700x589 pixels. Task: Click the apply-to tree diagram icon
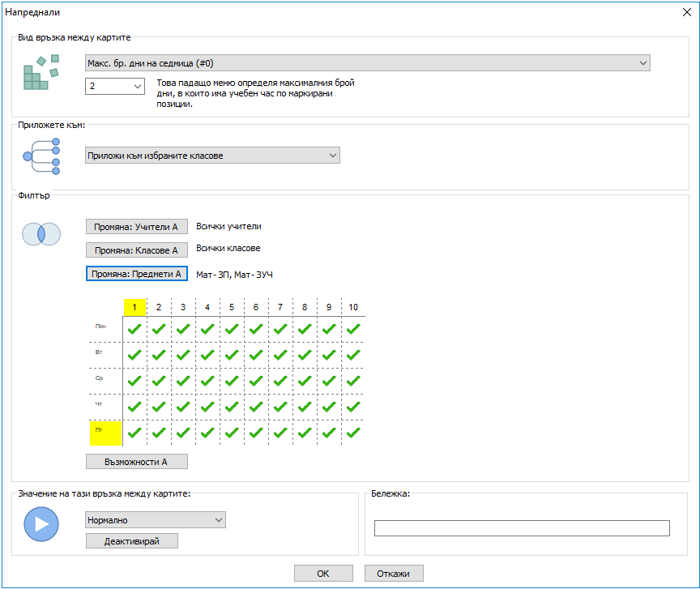tap(41, 156)
